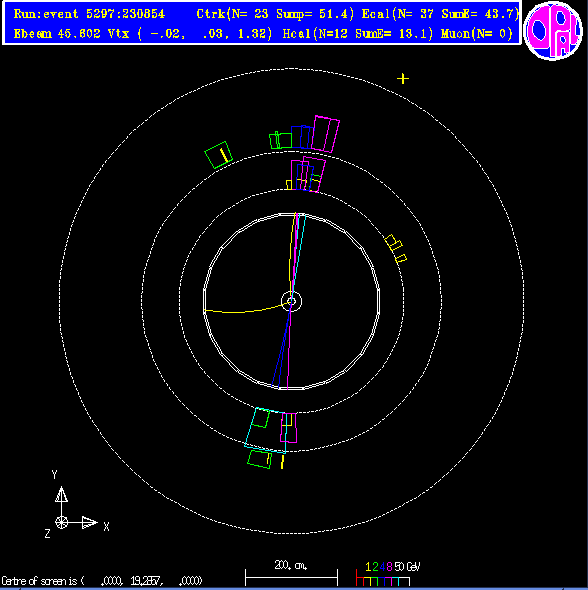Select the tall magenta cluster box beside the blue boxes
The image size is (588, 590).
[x=325, y=134]
